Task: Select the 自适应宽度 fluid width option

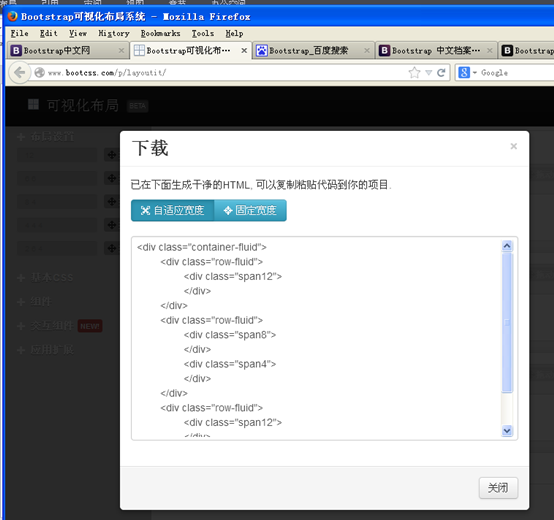Action: [172, 211]
